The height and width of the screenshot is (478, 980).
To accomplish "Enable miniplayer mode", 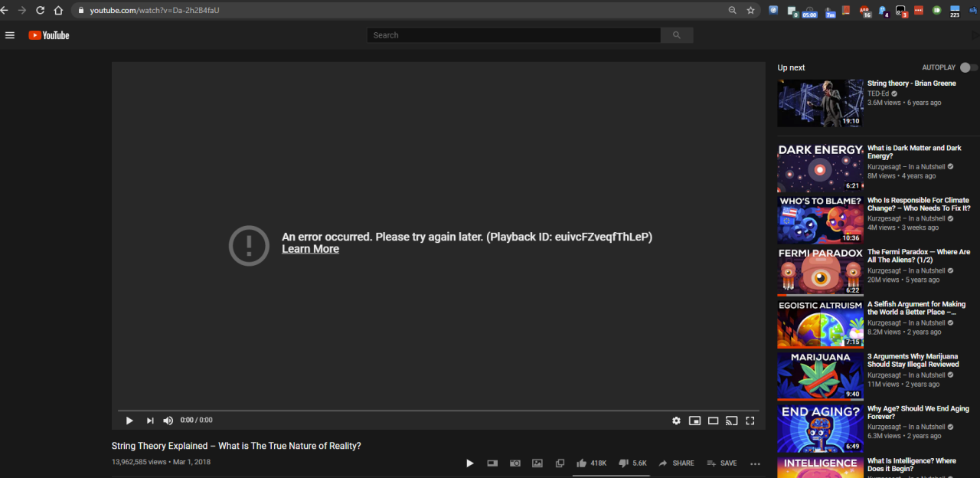I will tap(694, 421).
